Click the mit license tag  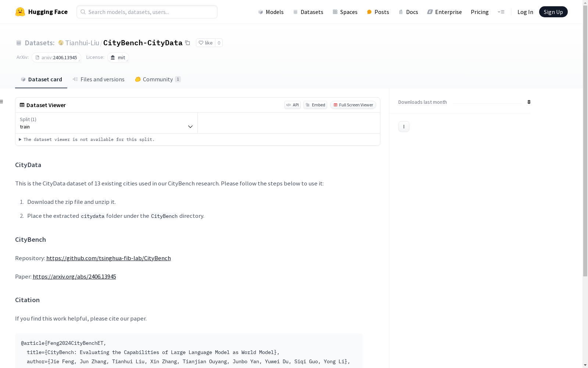coord(118,57)
